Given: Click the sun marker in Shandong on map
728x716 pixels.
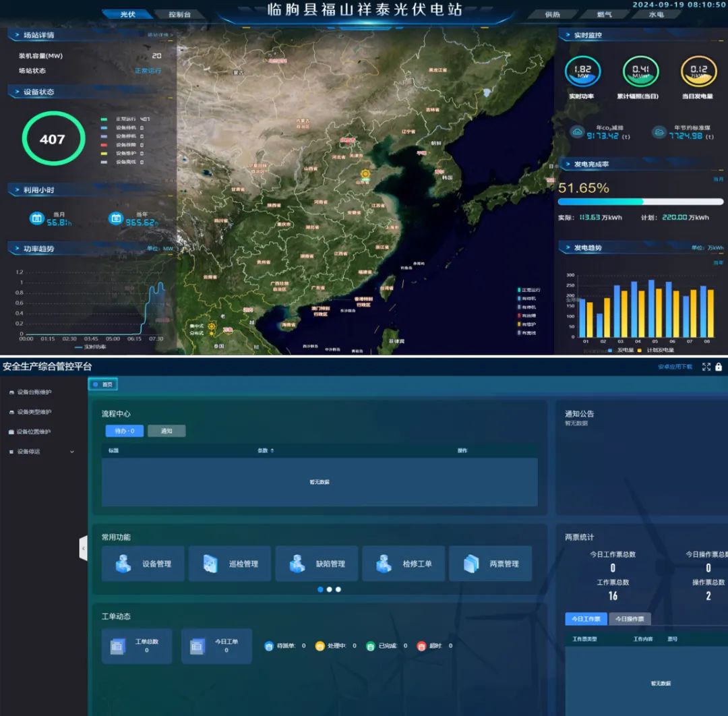Looking at the screenshot, I should click(365, 174).
